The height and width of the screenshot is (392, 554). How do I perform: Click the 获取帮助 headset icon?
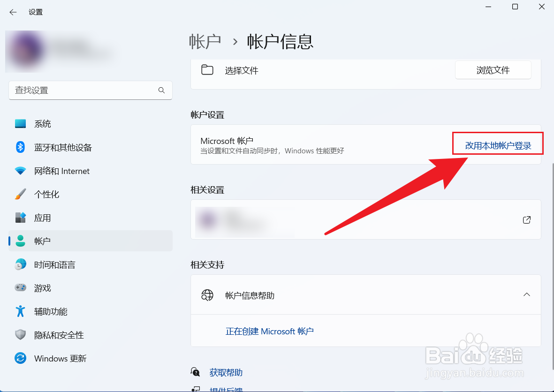(x=196, y=371)
